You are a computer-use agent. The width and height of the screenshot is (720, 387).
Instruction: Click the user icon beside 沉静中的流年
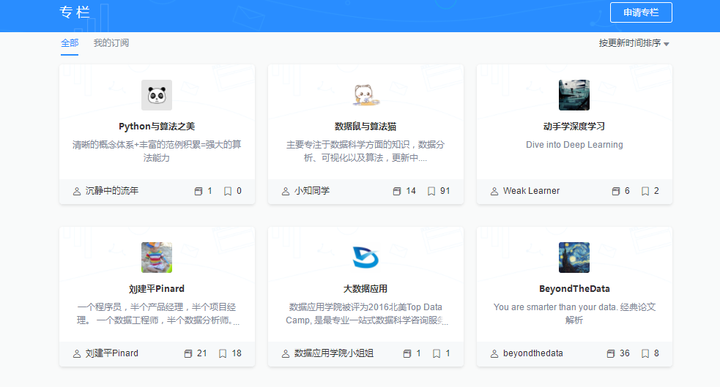pyautogui.click(x=77, y=191)
